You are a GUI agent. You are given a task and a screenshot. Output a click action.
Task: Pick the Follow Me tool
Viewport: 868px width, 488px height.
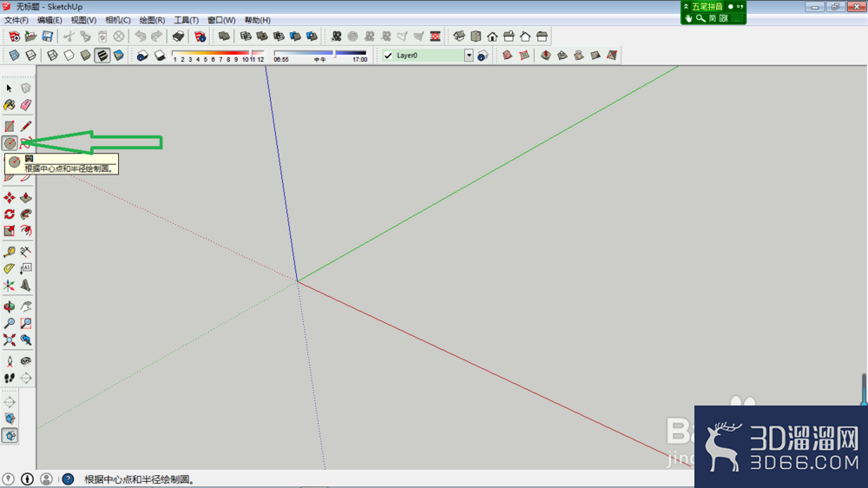click(x=26, y=214)
